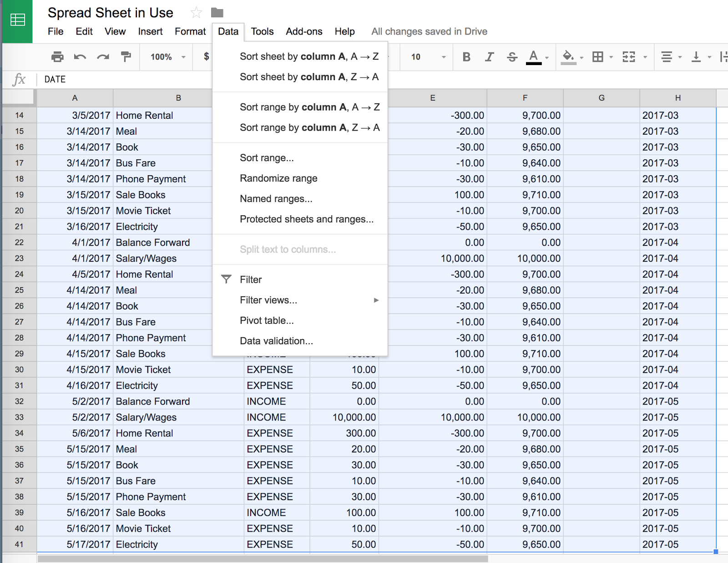This screenshot has width=728, height=563.
Task: Open the text color picker
Action: pyautogui.click(x=533, y=56)
